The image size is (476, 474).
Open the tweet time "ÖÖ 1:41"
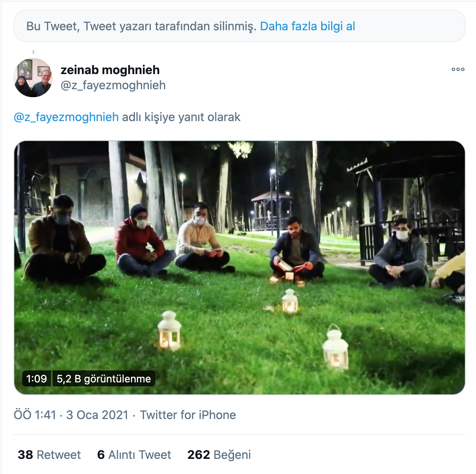click(x=35, y=415)
